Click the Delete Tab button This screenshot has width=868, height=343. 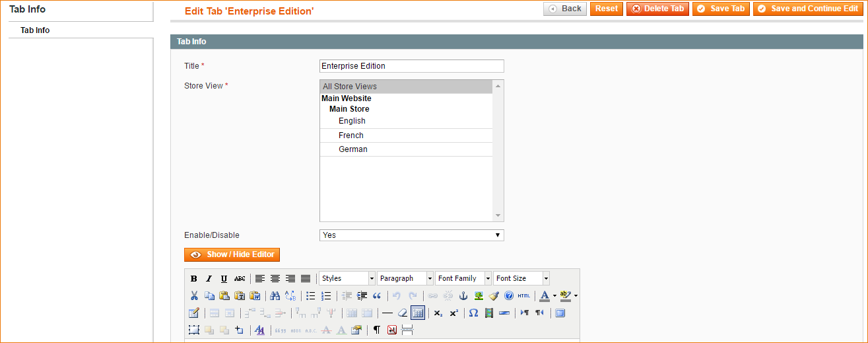coord(657,9)
